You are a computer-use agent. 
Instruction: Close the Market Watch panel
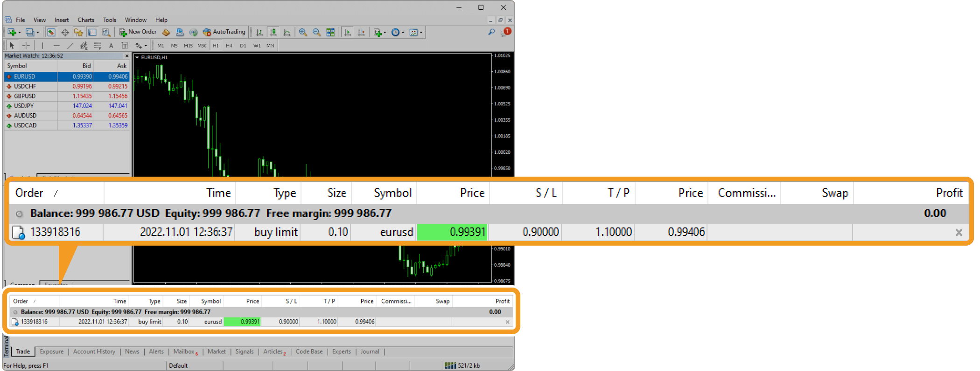coord(127,56)
